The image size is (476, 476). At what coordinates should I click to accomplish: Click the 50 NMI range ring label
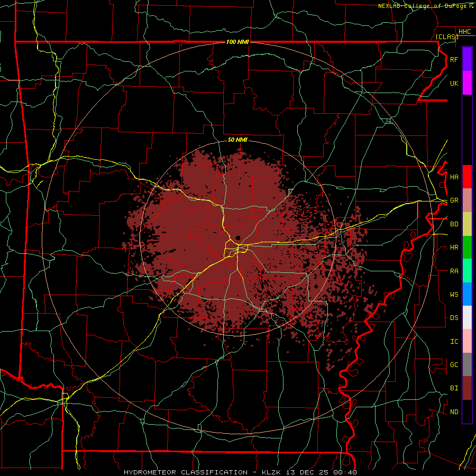coord(237,140)
